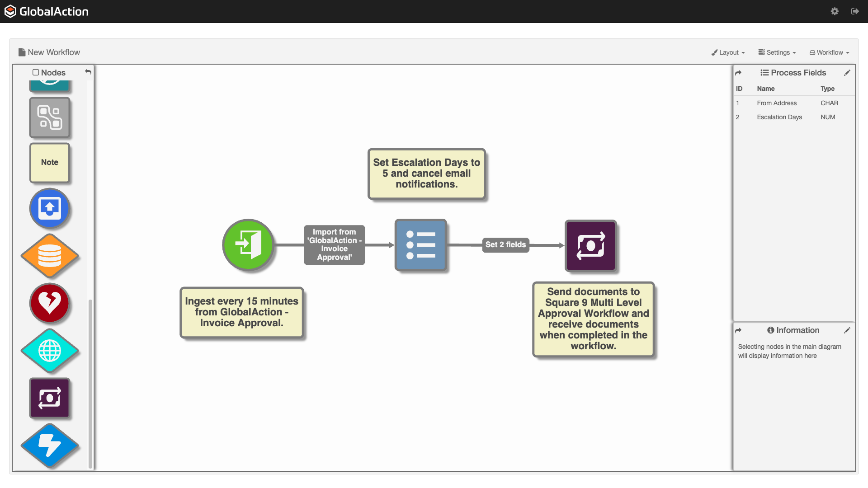Image resolution: width=868 pixels, height=488 pixels.
Task: Select the Square 9 workflow node icon
Action: (590, 244)
